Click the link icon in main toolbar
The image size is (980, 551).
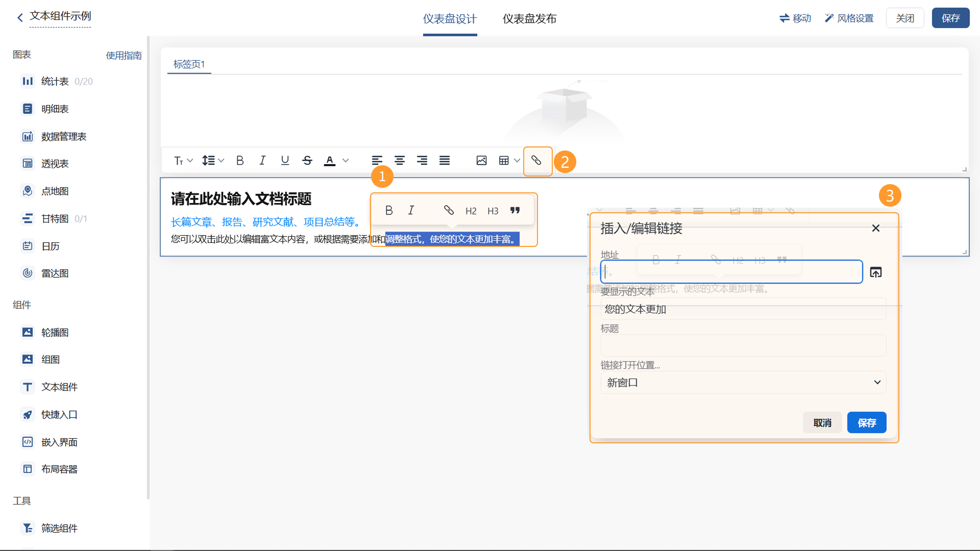point(536,160)
